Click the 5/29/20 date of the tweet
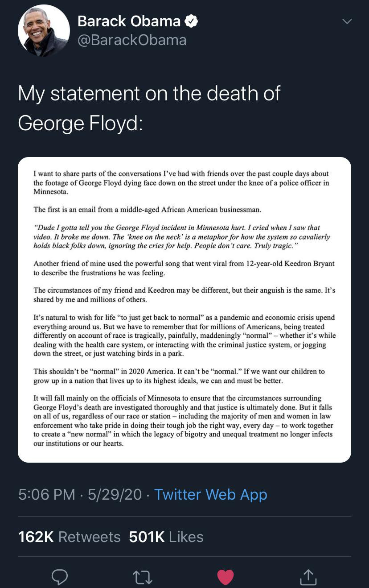Viewport: 369px width, 588px height. (x=115, y=494)
